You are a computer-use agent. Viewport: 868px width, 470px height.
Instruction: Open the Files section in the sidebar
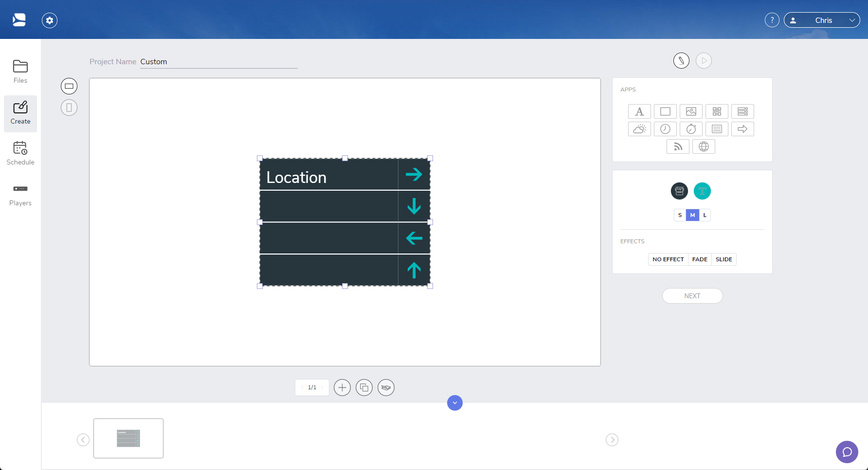pos(20,71)
